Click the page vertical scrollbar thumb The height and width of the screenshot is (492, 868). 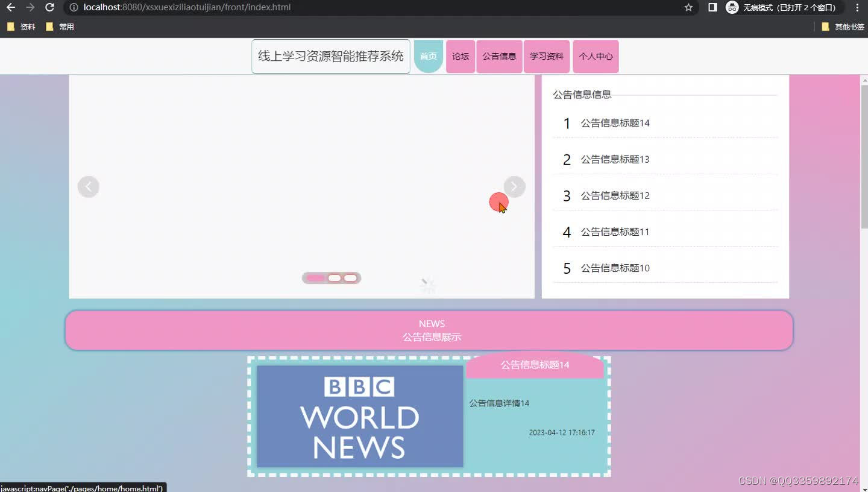864,157
